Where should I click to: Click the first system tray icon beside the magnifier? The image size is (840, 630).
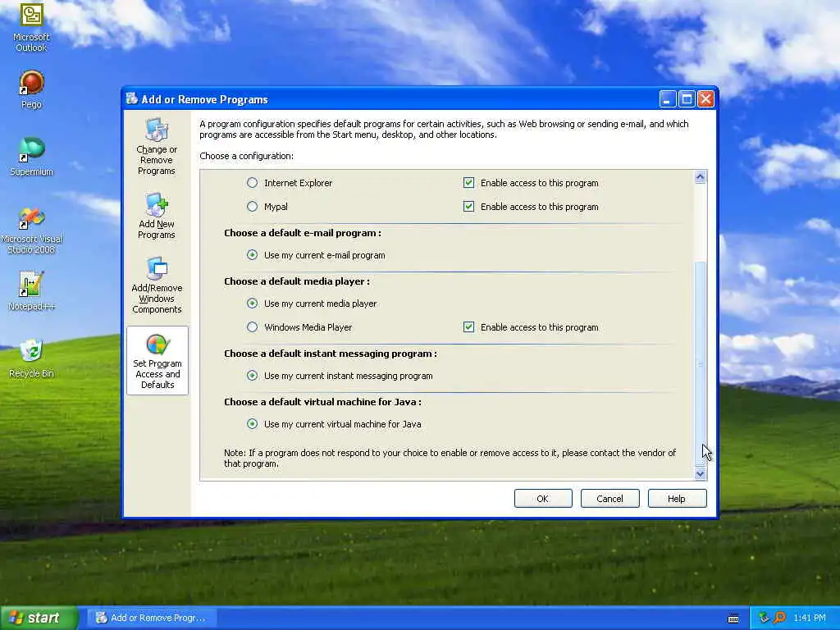tap(764, 618)
